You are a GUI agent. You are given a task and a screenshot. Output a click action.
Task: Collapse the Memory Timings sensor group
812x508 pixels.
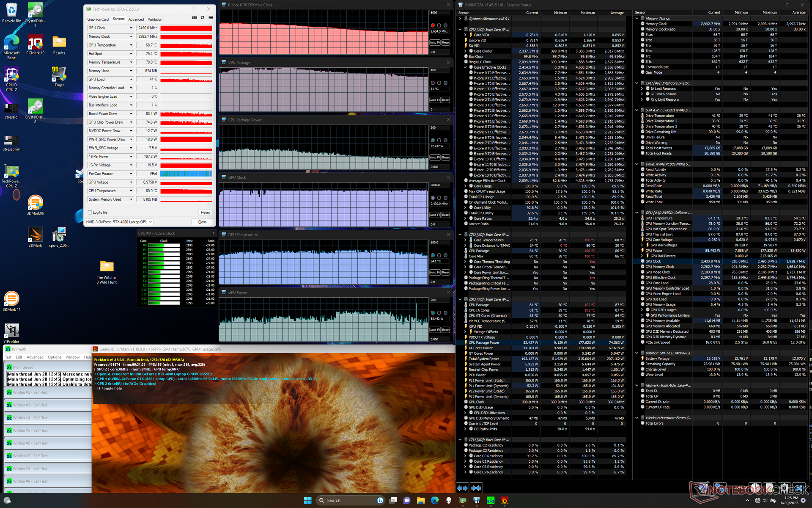[x=637, y=18]
